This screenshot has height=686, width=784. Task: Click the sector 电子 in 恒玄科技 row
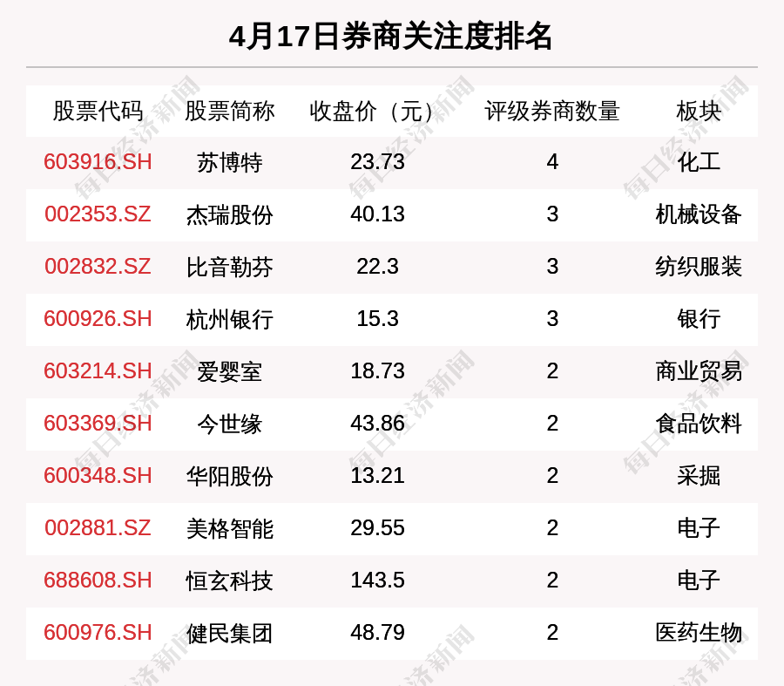coord(699,581)
